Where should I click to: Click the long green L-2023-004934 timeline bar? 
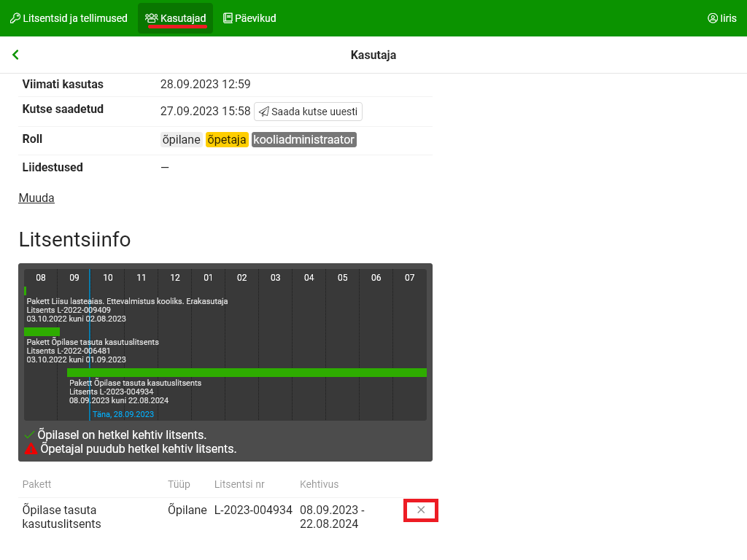tap(247, 373)
